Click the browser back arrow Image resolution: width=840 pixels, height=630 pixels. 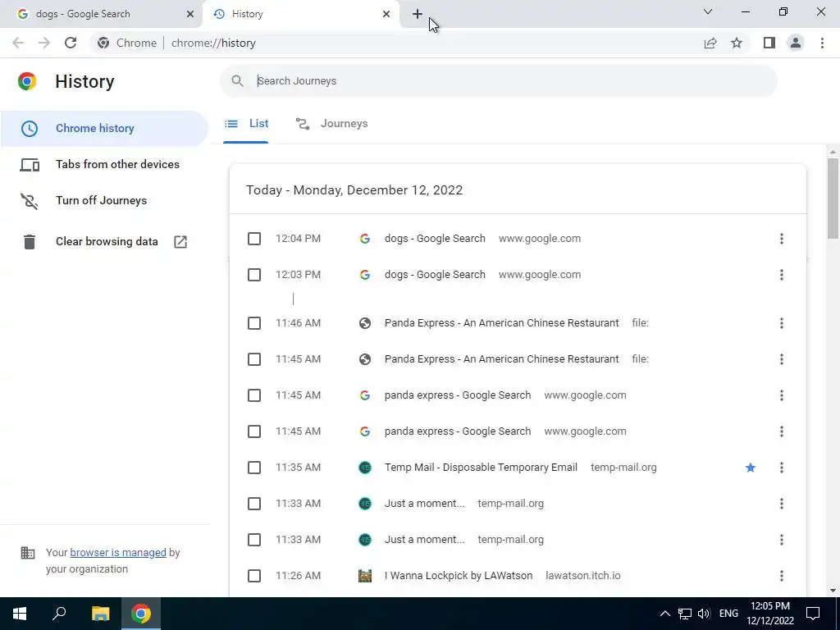pyautogui.click(x=18, y=43)
